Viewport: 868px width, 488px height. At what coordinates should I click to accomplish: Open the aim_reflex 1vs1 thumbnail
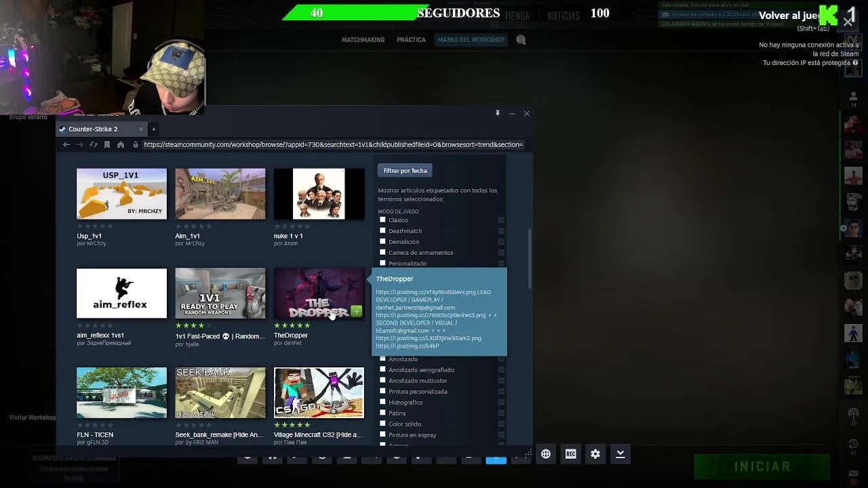[x=121, y=293]
